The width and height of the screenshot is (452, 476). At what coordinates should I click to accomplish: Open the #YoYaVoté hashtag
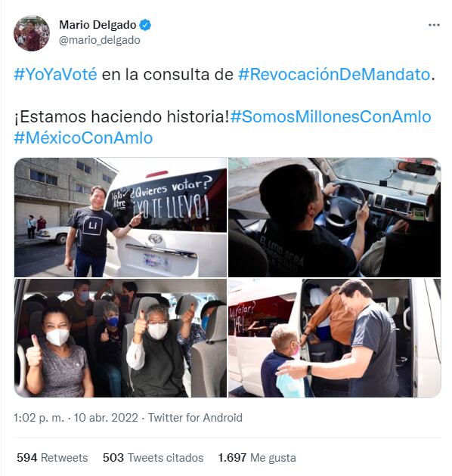coord(56,75)
